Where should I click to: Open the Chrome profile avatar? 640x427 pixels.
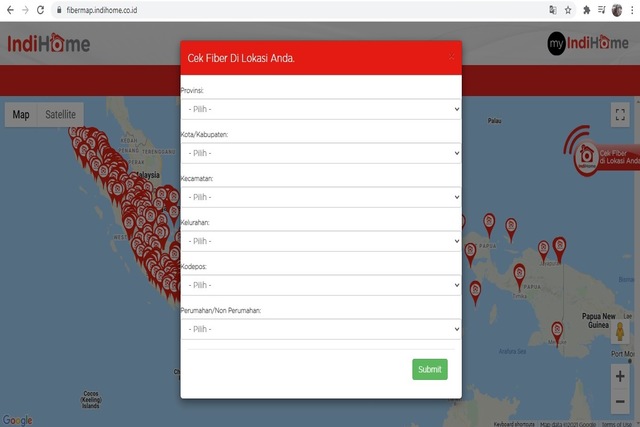pos(617,10)
